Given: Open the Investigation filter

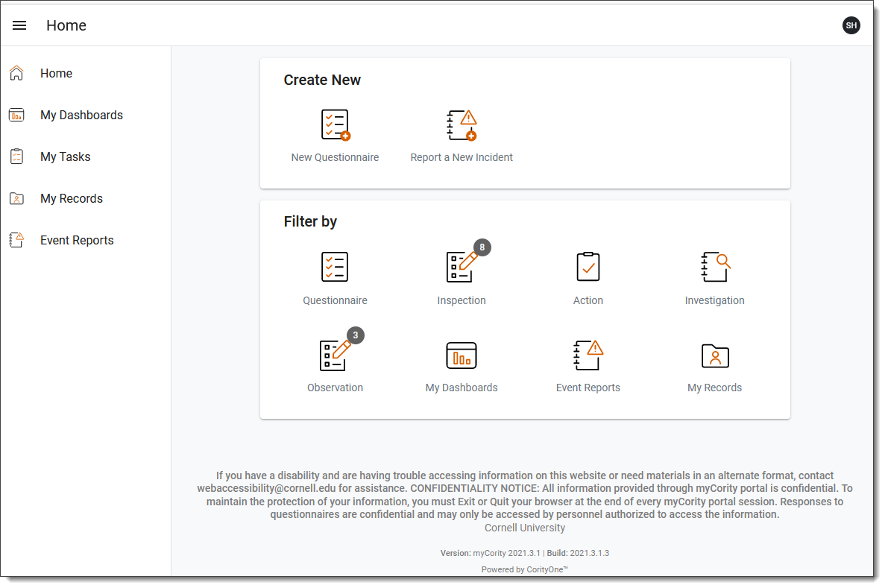Looking at the screenshot, I should click(714, 267).
